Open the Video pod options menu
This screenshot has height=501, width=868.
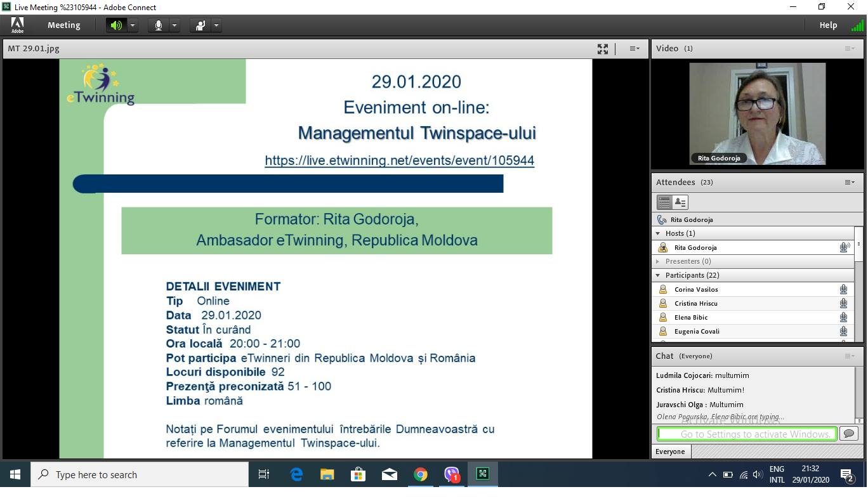(x=850, y=49)
